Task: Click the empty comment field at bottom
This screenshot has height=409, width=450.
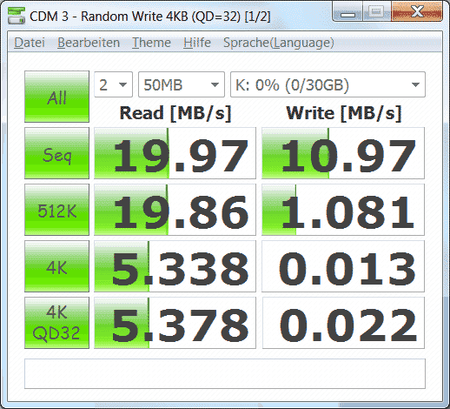Action: pos(225,374)
